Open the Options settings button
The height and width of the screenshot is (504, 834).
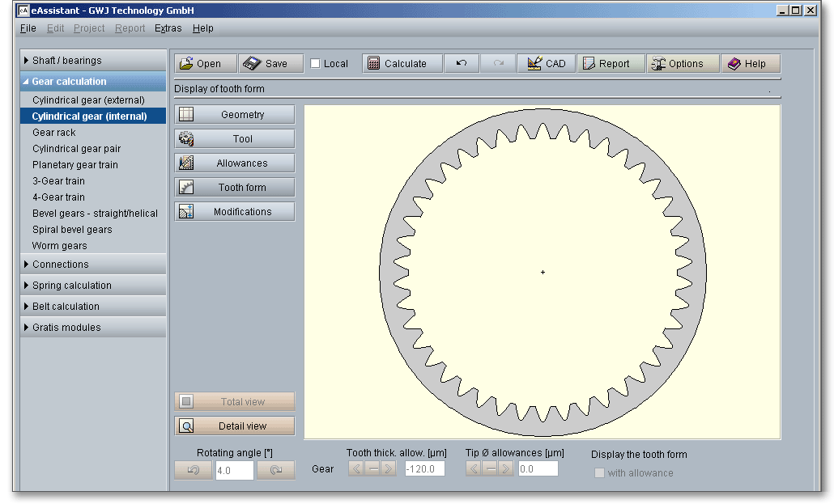click(x=683, y=64)
